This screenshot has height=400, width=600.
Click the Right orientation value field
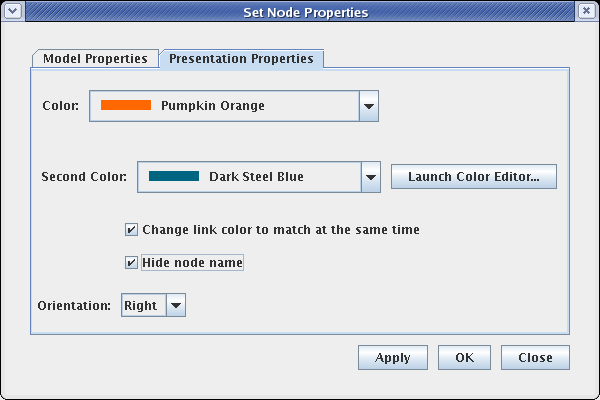[x=141, y=305]
